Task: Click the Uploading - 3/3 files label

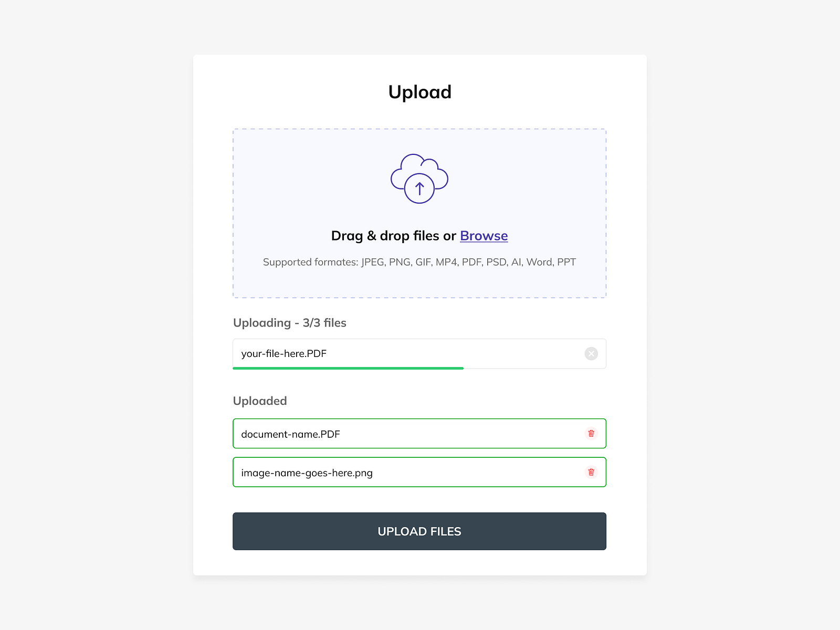Action: pos(289,323)
